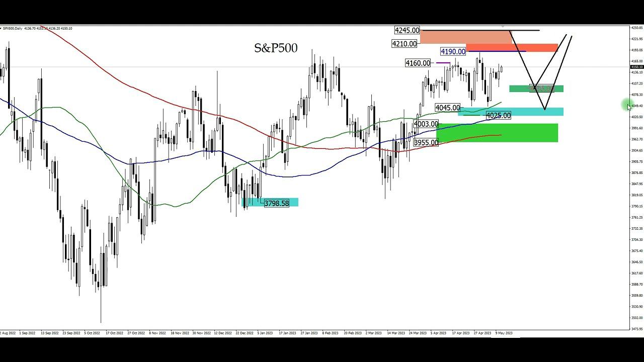Click the 5 Jan 2023 date label
644x362 pixels.
266,333
